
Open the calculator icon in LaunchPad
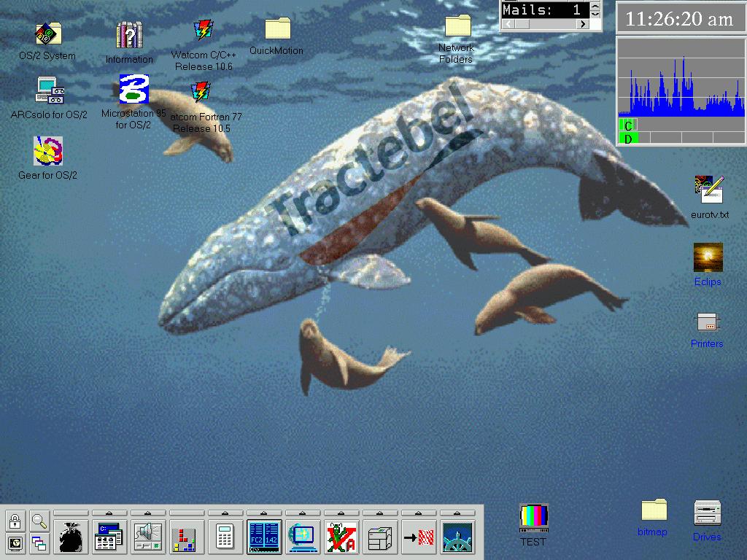click(225, 537)
